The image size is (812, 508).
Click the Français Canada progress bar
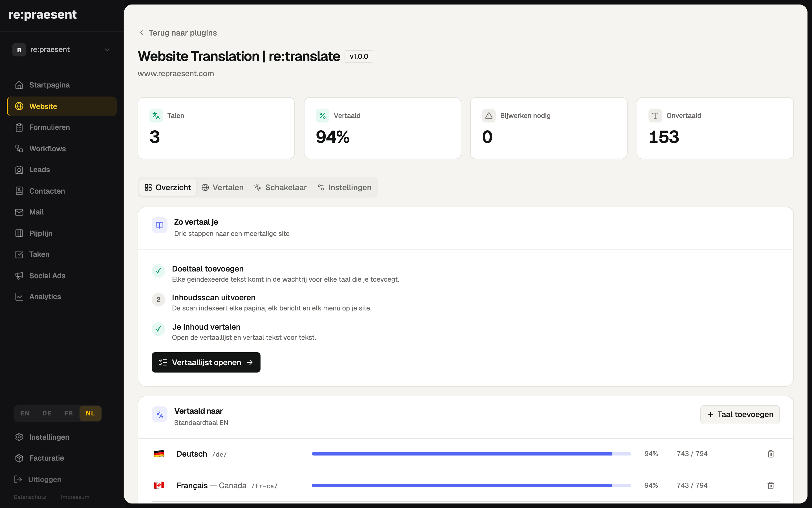tap(471, 485)
